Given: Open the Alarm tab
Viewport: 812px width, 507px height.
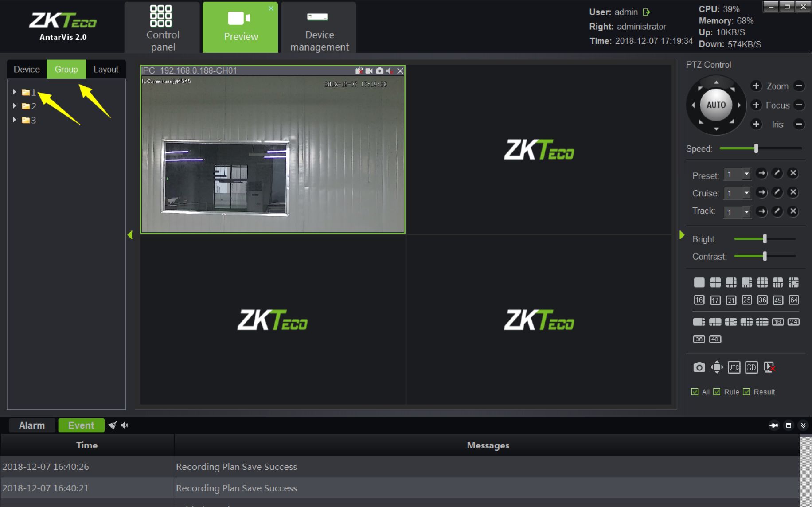Looking at the screenshot, I should [32, 425].
